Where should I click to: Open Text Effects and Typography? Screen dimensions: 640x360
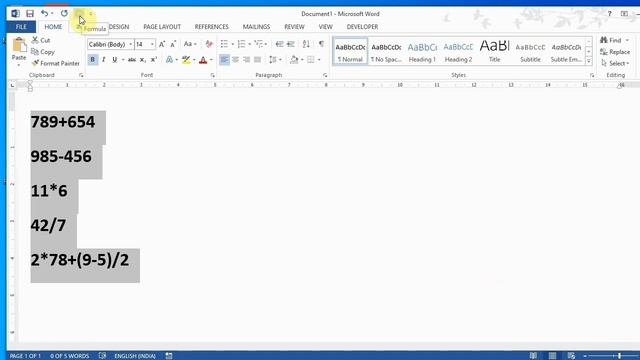point(169,60)
